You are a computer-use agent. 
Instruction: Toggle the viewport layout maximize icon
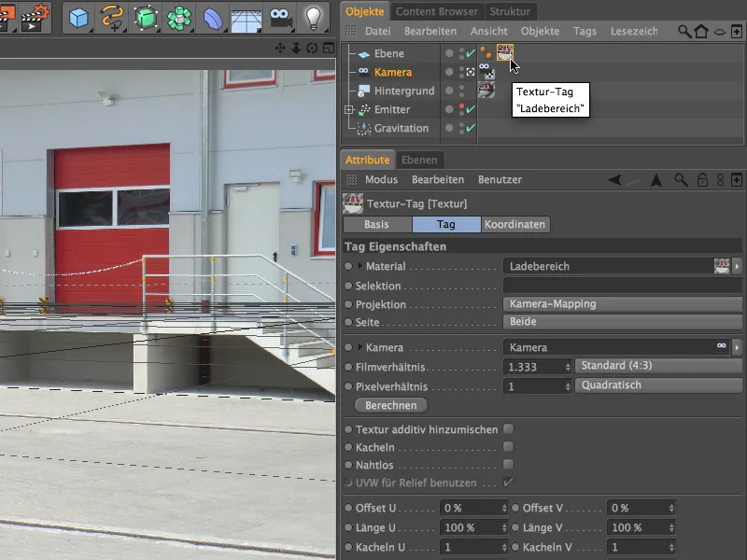[x=329, y=48]
